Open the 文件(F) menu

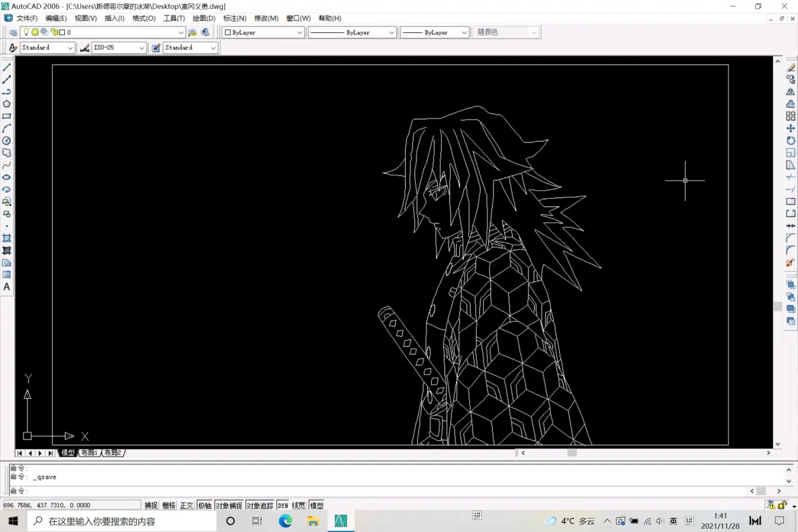27,18
